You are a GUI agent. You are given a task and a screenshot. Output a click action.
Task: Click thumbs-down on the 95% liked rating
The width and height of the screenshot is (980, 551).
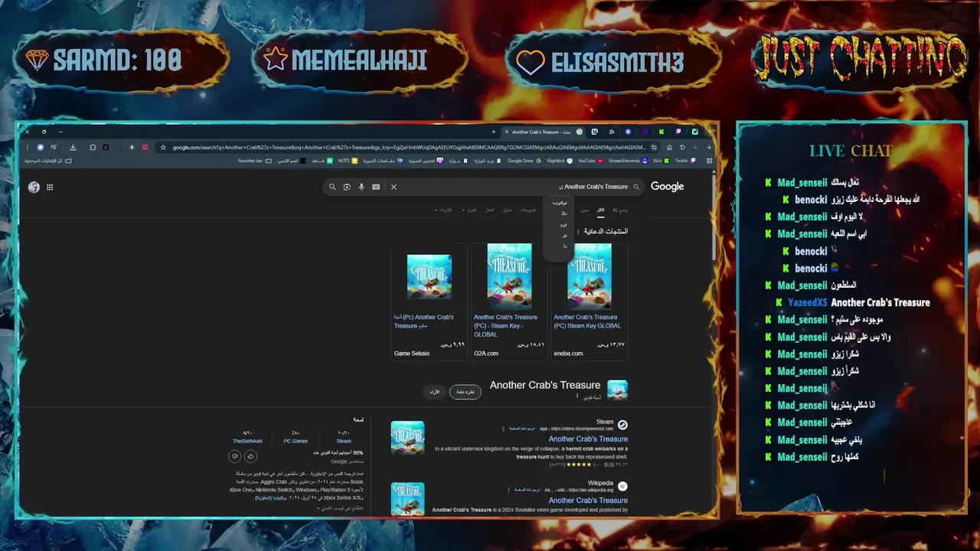click(x=234, y=456)
